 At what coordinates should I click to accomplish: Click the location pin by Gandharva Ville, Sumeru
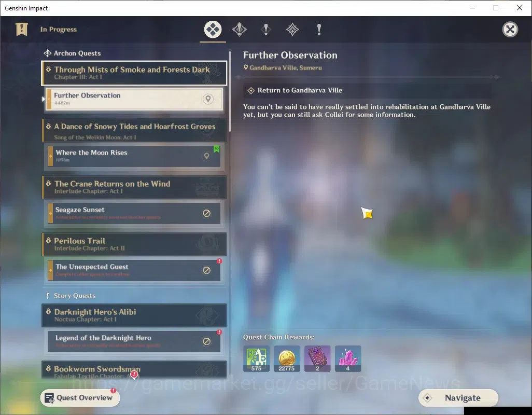pos(246,67)
